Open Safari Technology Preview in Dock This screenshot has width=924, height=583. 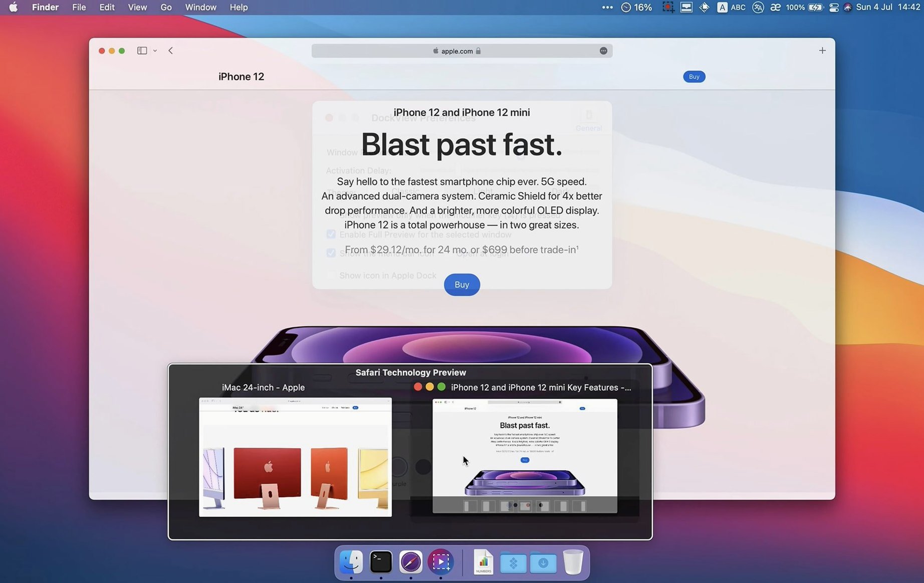click(411, 562)
